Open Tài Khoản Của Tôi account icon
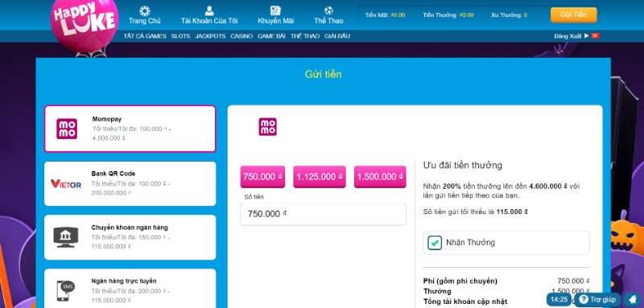This screenshot has width=644, height=308. [209, 11]
